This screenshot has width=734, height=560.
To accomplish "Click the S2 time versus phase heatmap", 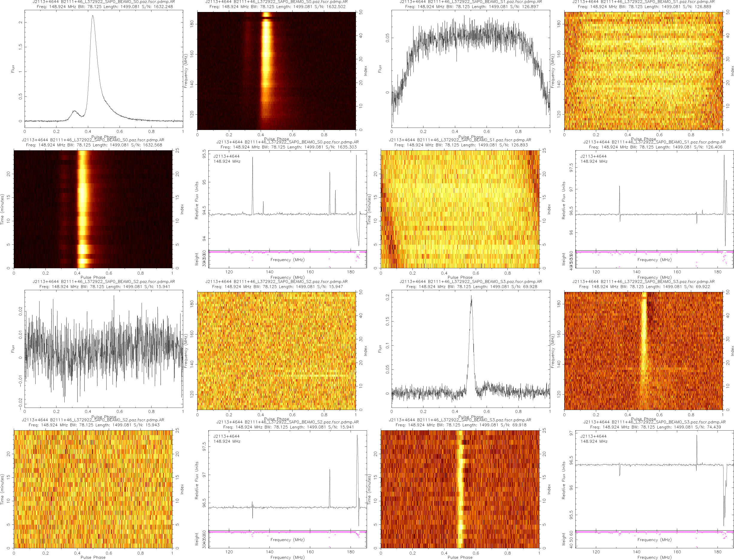I will pos(93,489).
